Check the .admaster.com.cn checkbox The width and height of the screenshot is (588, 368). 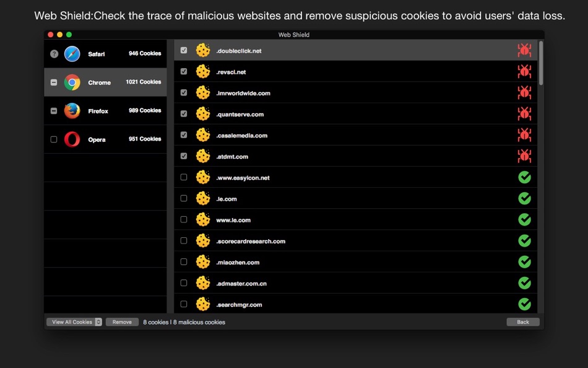coord(184,283)
